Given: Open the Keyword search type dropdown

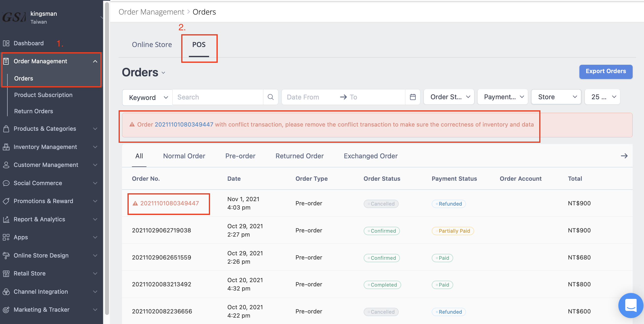Looking at the screenshot, I should coord(147,97).
